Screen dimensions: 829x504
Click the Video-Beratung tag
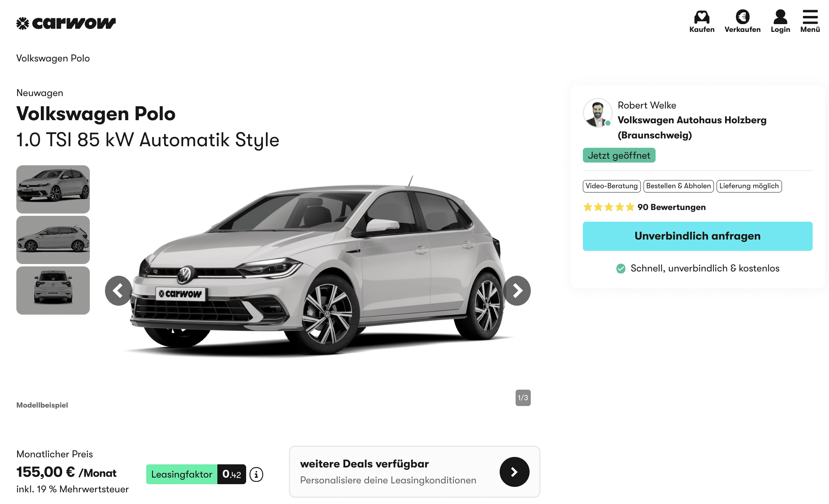pos(612,186)
